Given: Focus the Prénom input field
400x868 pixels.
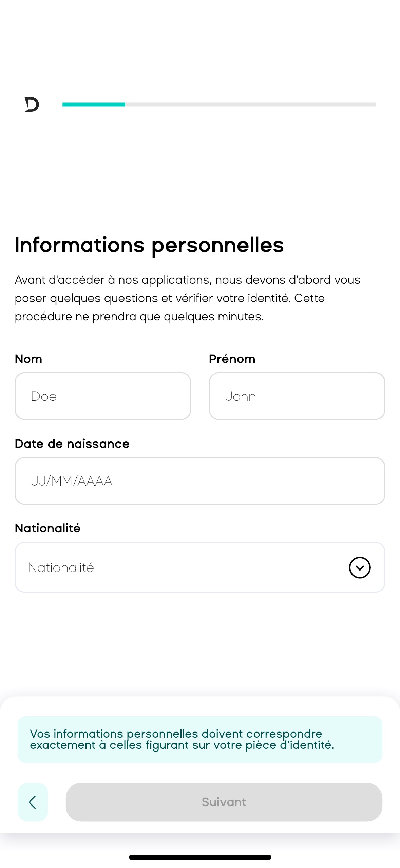Looking at the screenshot, I should click(297, 396).
